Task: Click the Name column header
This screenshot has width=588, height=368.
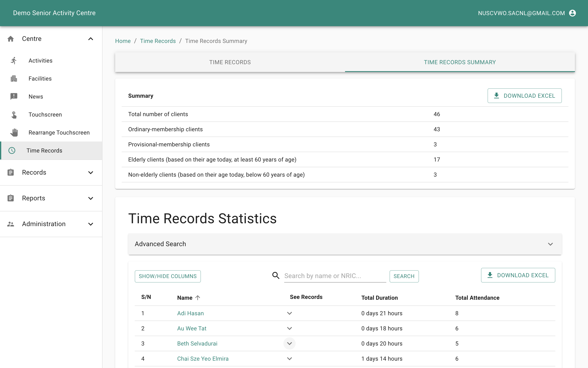Action: tap(185, 298)
